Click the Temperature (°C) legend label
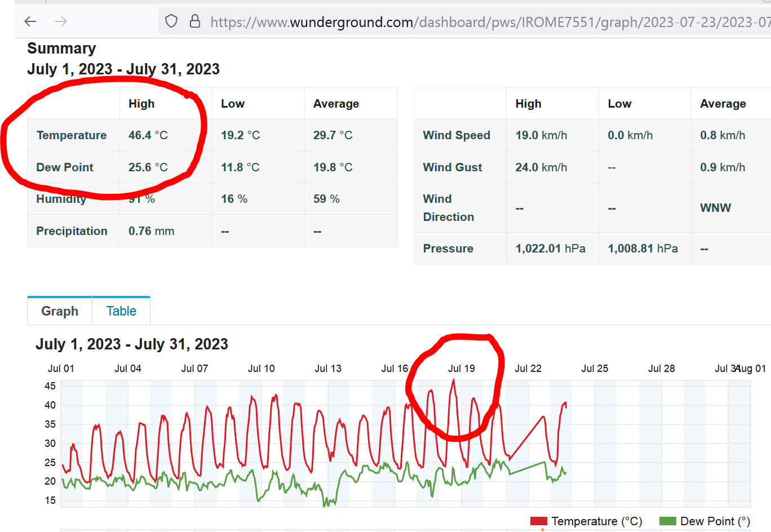 click(596, 521)
